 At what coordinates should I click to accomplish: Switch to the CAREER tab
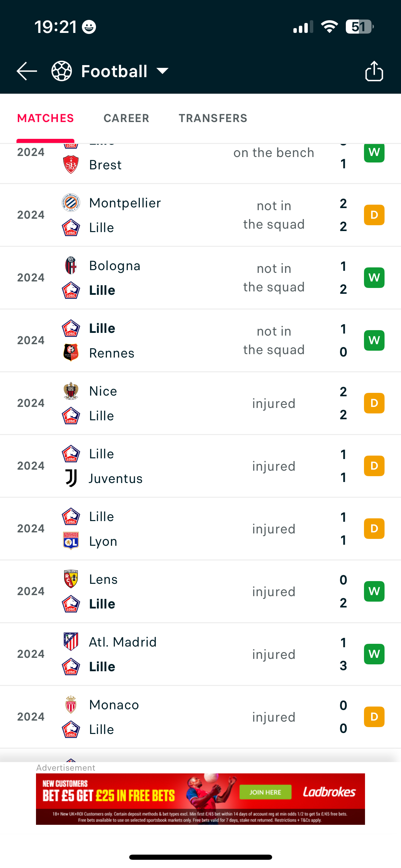point(126,118)
